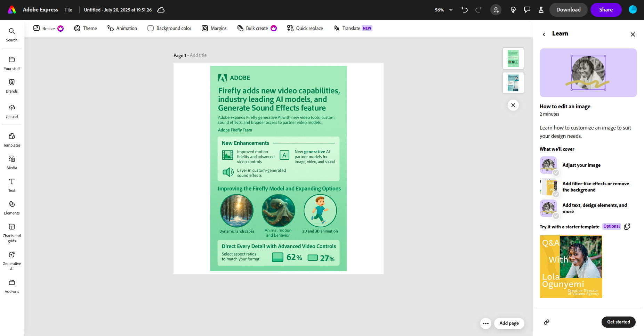
Task: Rename the document title in header
Action: 118,10
